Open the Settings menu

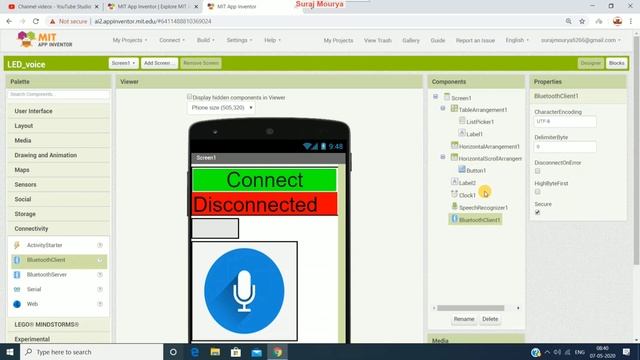(240, 40)
